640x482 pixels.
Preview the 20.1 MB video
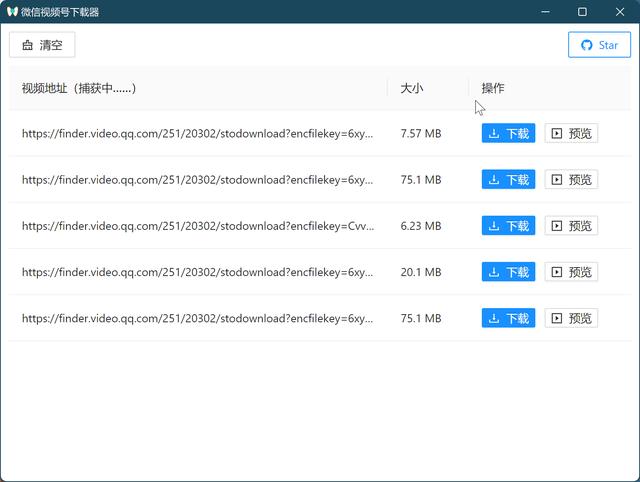[571, 272]
